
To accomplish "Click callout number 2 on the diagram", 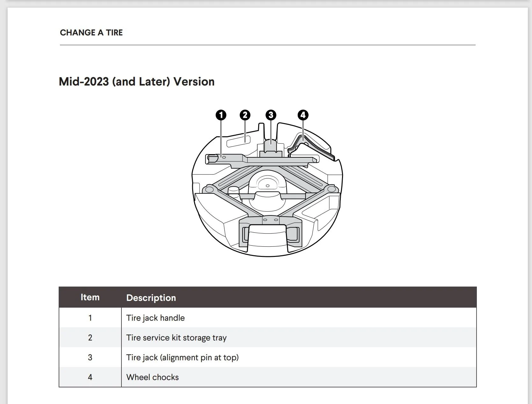I will pyautogui.click(x=245, y=115).
